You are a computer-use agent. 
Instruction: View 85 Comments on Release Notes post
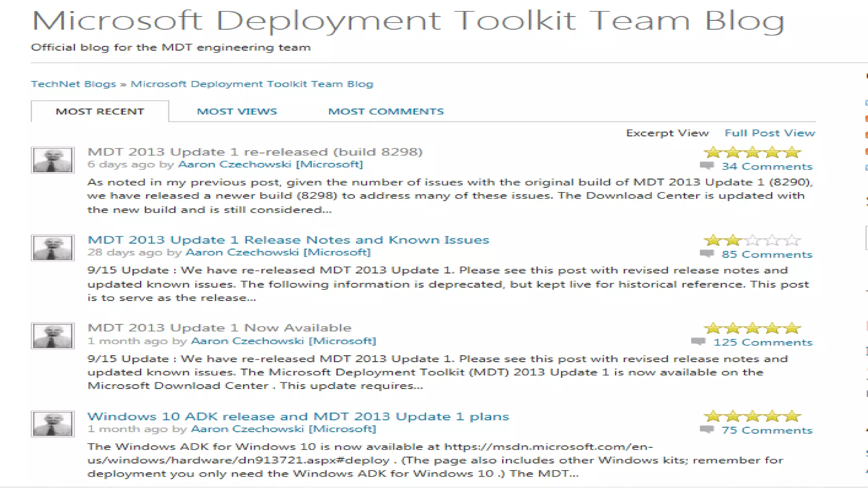767,255
